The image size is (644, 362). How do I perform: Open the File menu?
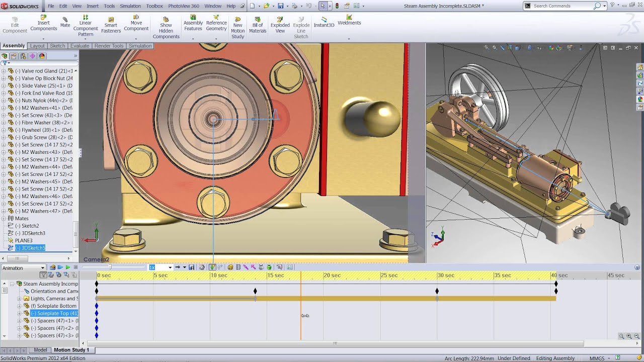[x=51, y=6]
